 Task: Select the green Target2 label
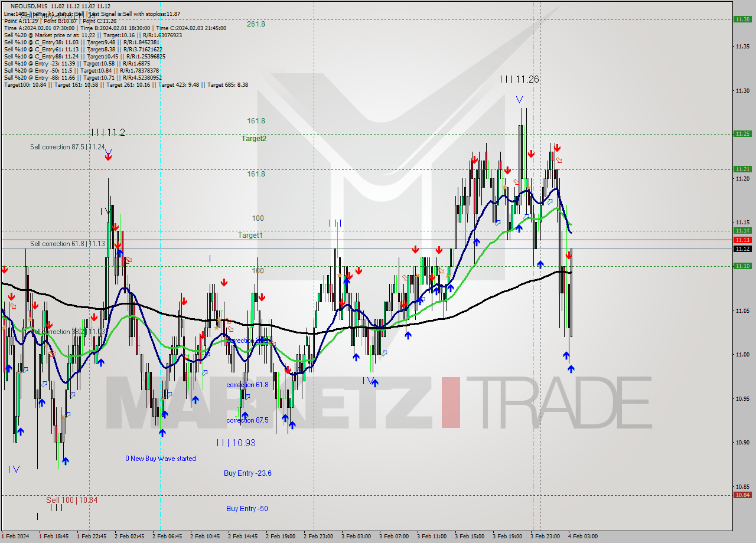pos(254,138)
